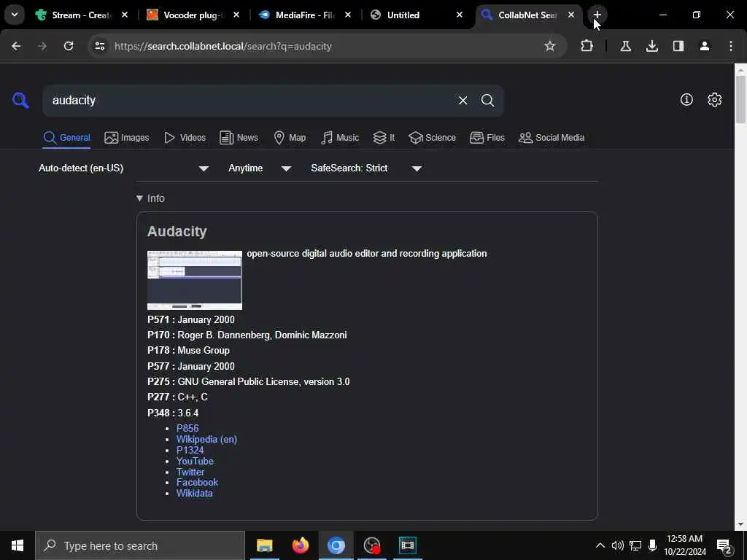Image resolution: width=747 pixels, height=560 pixels.
Task: Open the search info page icon
Action: (x=686, y=99)
